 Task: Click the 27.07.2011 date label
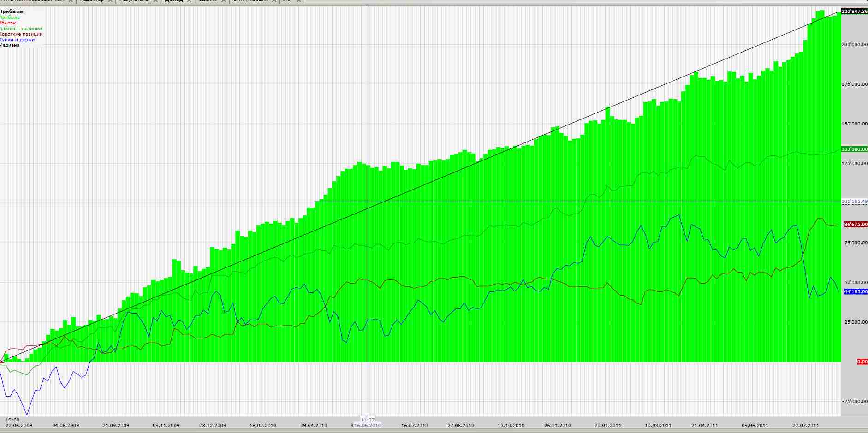(806, 426)
